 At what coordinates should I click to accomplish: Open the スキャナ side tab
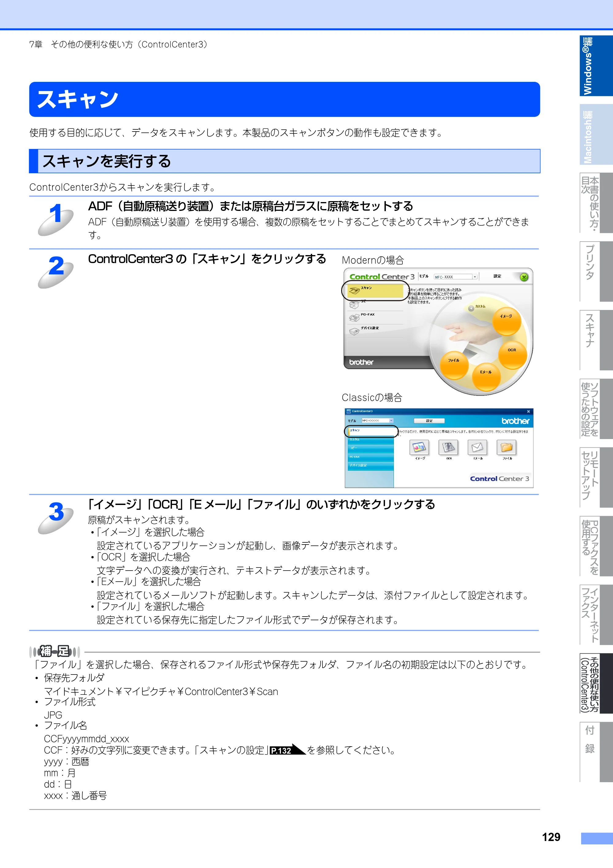(596, 340)
